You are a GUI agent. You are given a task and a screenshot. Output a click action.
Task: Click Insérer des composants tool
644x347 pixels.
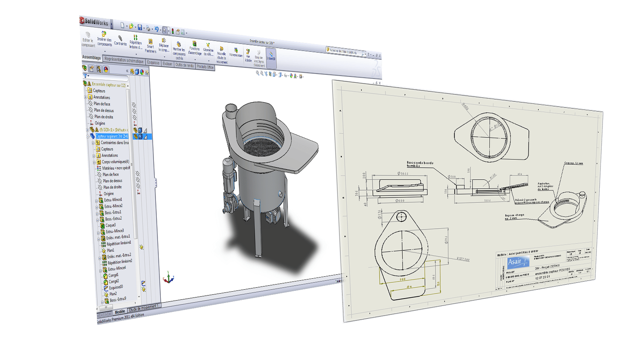pyautogui.click(x=104, y=39)
